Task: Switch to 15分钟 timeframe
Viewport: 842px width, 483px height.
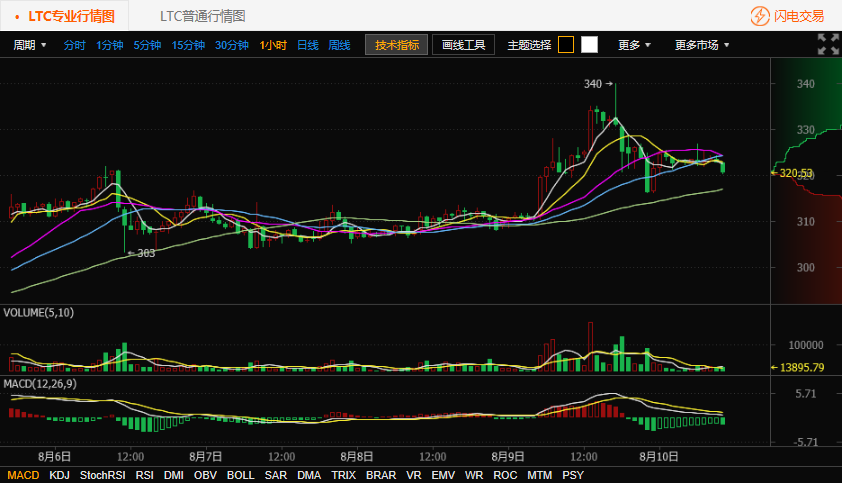Action: (x=188, y=45)
